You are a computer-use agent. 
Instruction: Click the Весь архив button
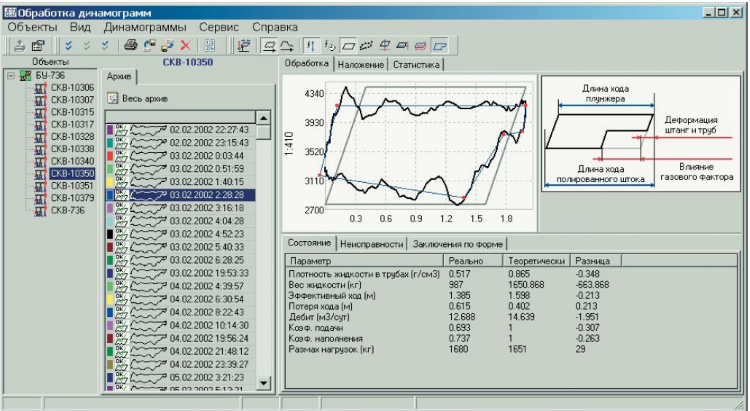coord(138,99)
